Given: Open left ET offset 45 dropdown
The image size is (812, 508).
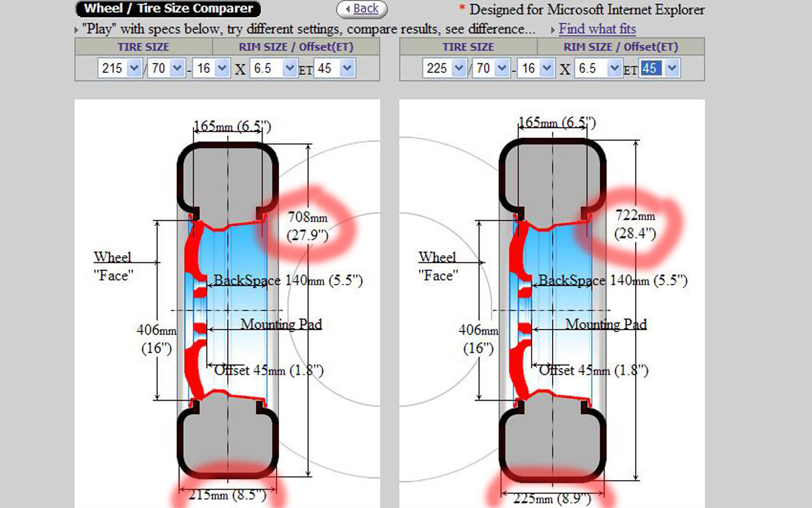Looking at the screenshot, I should pyautogui.click(x=335, y=69).
